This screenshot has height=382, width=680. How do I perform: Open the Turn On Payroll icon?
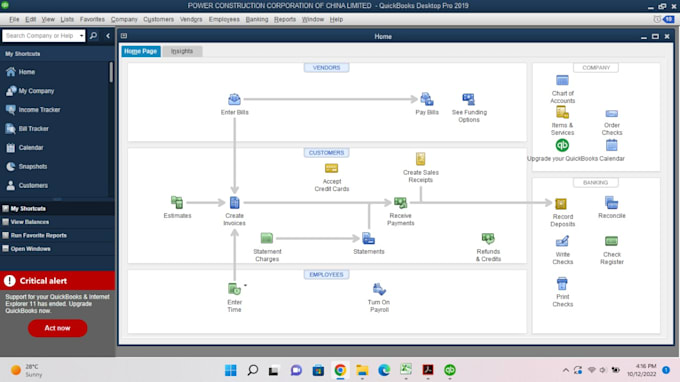click(379, 289)
